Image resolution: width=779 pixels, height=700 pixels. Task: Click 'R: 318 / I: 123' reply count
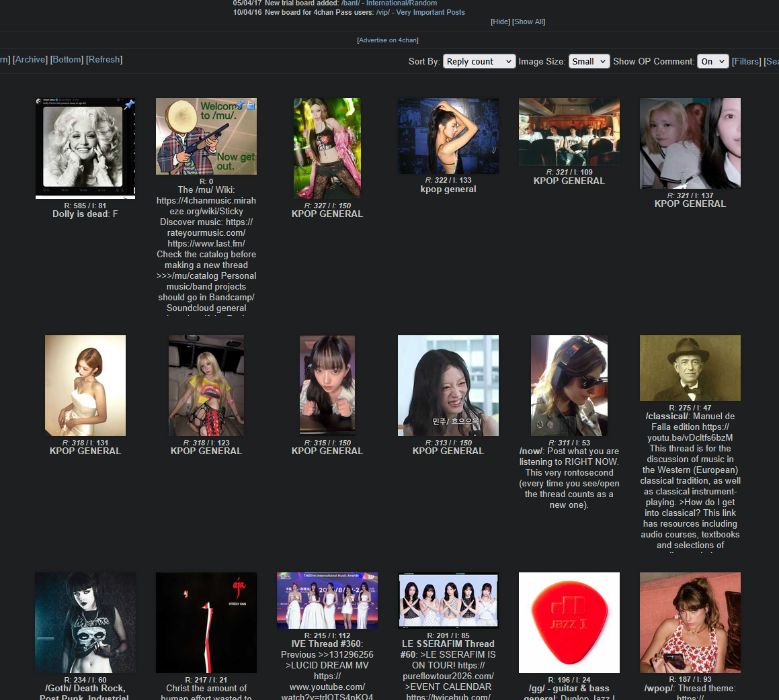click(206, 443)
